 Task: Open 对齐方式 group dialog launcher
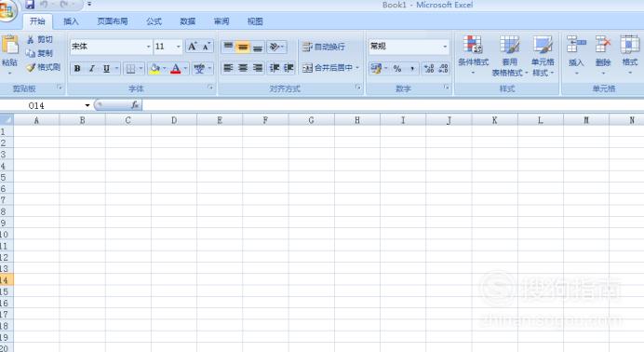coord(358,88)
